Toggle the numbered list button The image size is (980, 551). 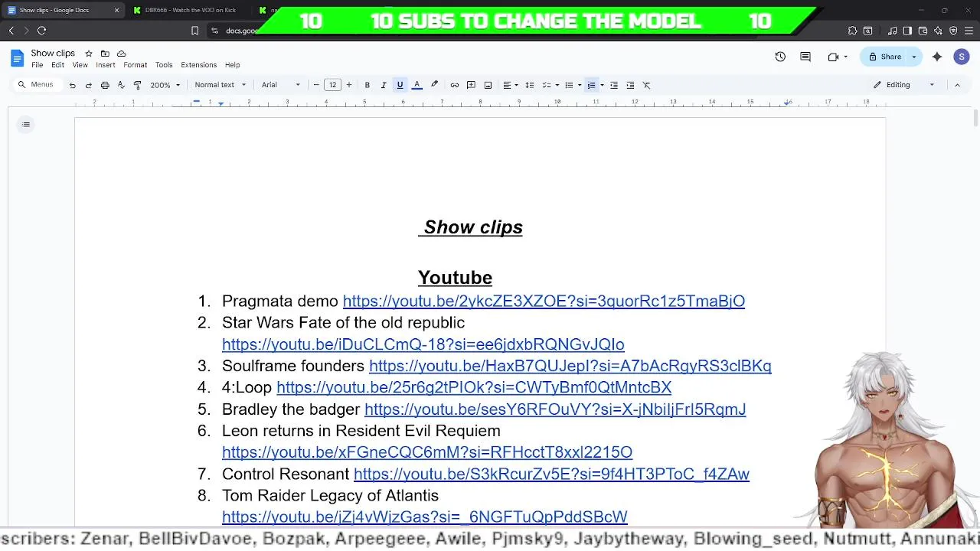591,85
